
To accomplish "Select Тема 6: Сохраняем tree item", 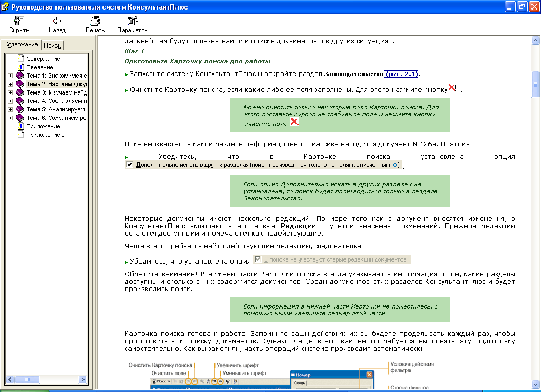I will pyautogui.click(x=57, y=118).
